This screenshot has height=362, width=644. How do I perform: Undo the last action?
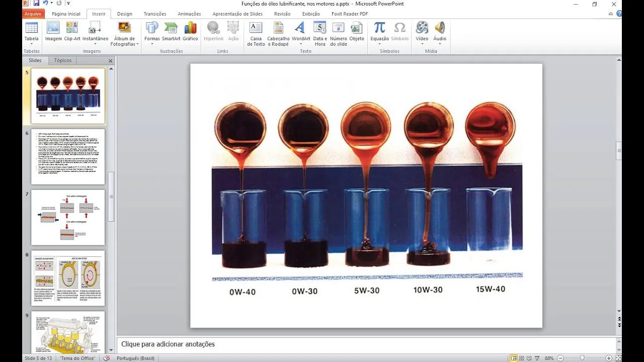pyautogui.click(x=45, y=4)
